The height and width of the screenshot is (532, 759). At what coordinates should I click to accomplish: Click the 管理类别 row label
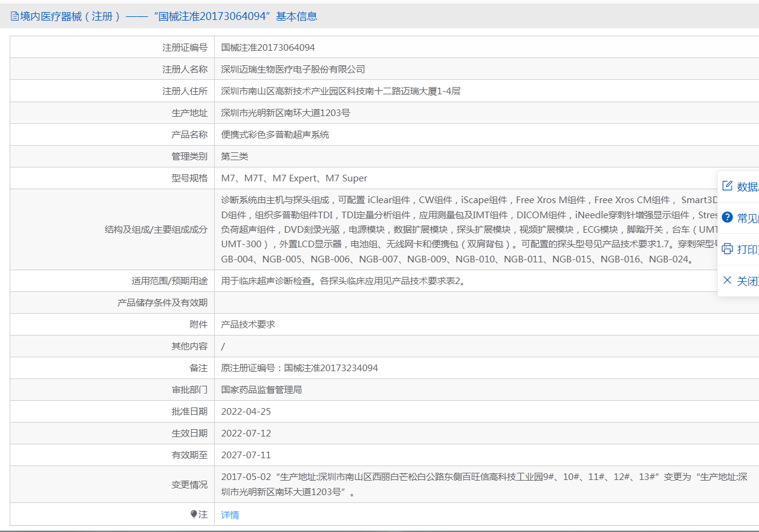[189, 157]
